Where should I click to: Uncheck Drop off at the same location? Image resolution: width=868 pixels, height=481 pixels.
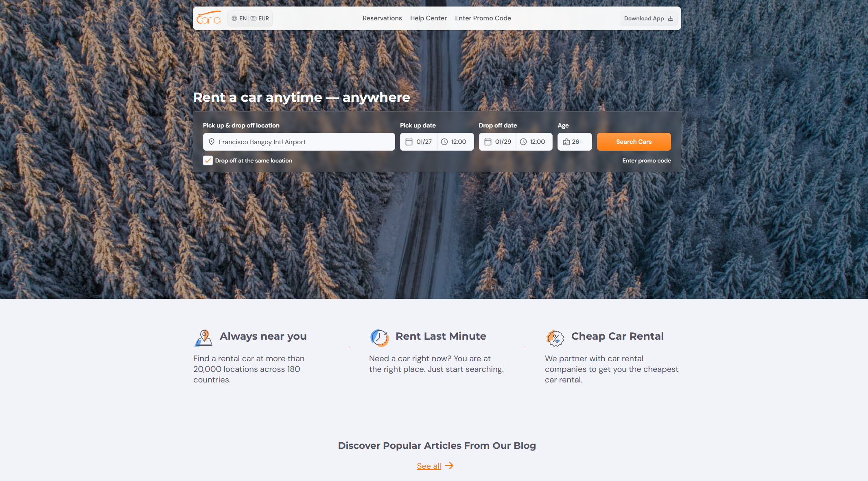tap(208, 160)
